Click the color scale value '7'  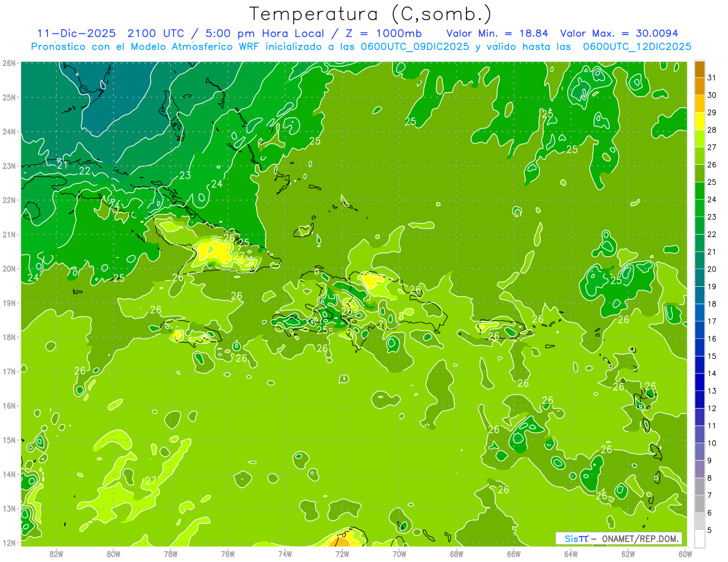[x=710, y=495]
